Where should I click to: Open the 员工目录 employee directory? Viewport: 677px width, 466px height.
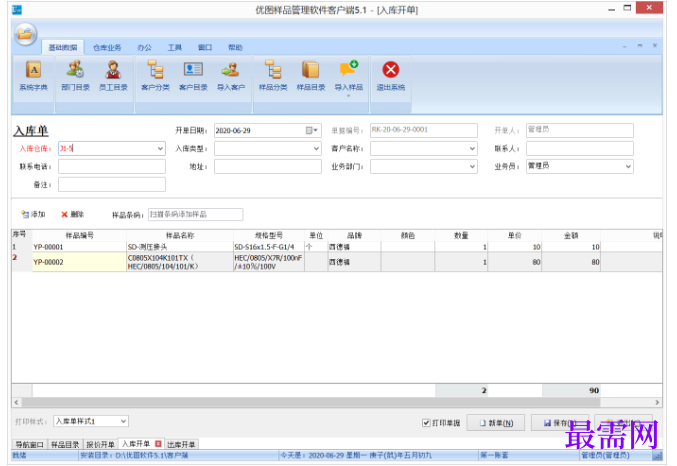click(113, 76)
